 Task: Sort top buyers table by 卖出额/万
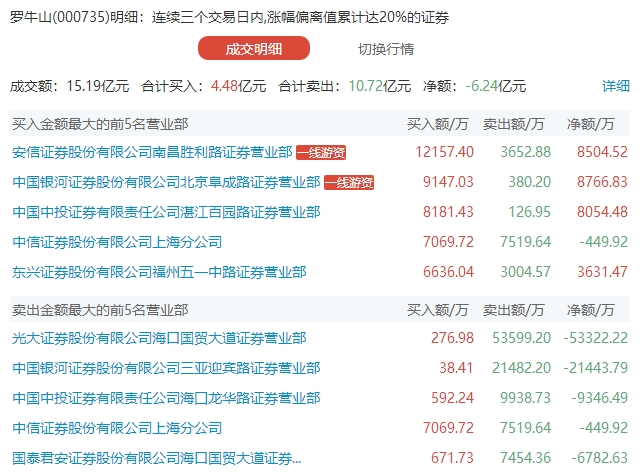[515, 124]
